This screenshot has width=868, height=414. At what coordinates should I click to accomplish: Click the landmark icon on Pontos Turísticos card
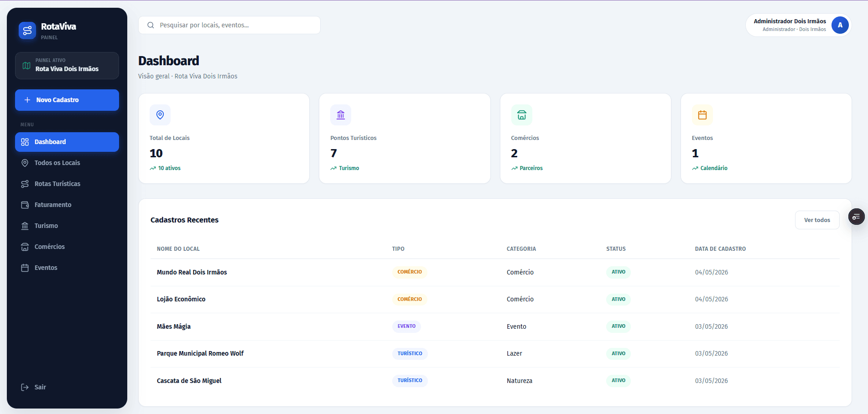point(341,115)
